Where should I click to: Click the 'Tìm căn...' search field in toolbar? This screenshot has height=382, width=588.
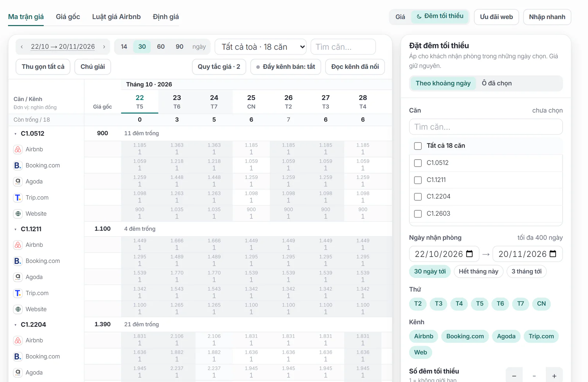[x=343, y=47]
